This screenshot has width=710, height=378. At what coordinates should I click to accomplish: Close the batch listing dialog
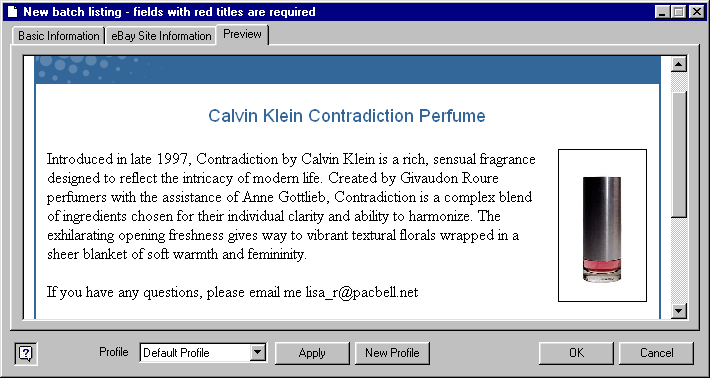pos(696,12)
